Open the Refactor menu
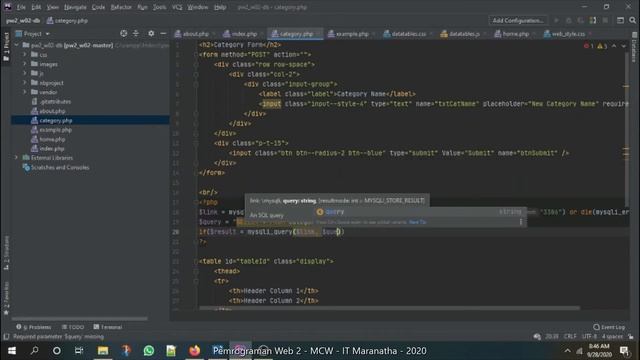The image size is (640, 360). pyautogui.click(x=121, y=7)
